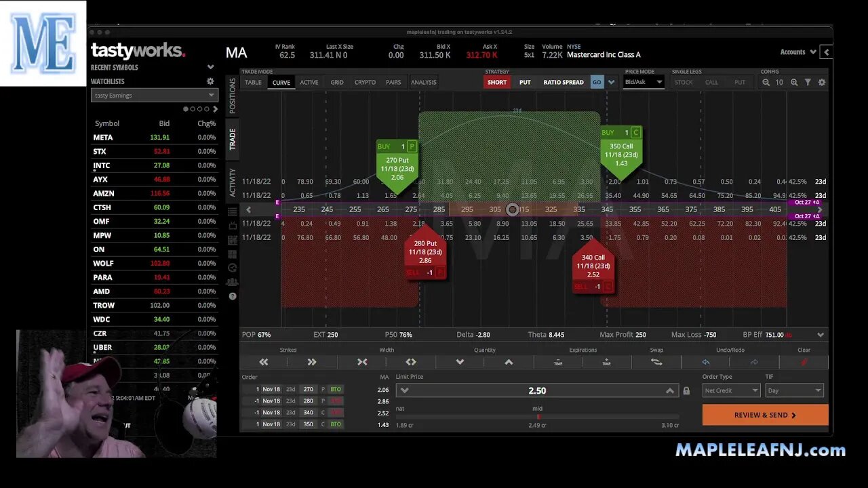This screenshot has width=868, height=488.
Task: Switch to the PAIRS trade mode
Action: pos(393,83)
